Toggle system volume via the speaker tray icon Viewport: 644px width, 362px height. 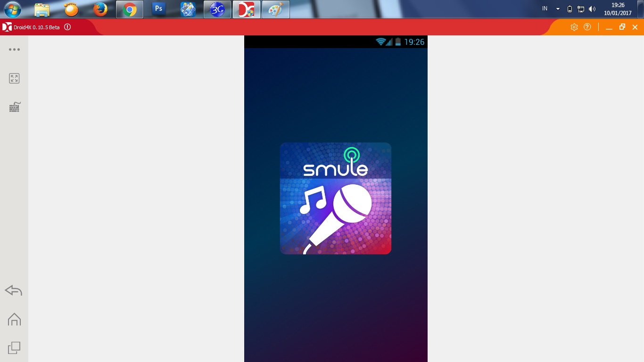593,8
